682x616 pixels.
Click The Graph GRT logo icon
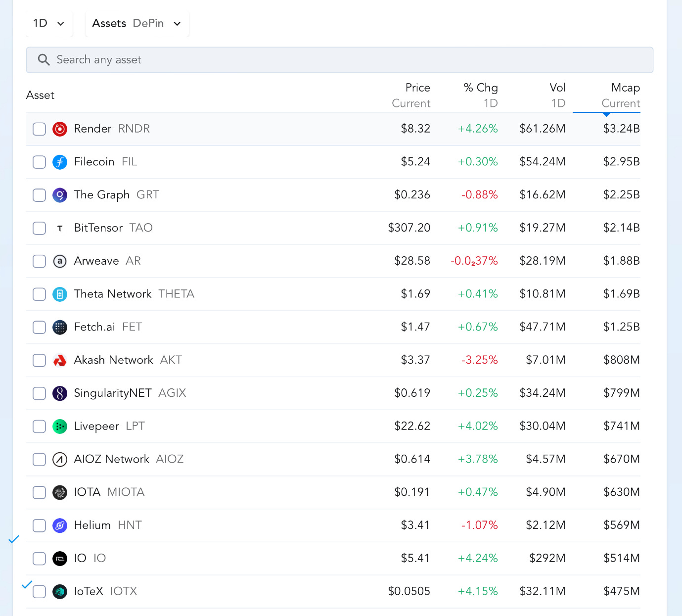[60, 195]
